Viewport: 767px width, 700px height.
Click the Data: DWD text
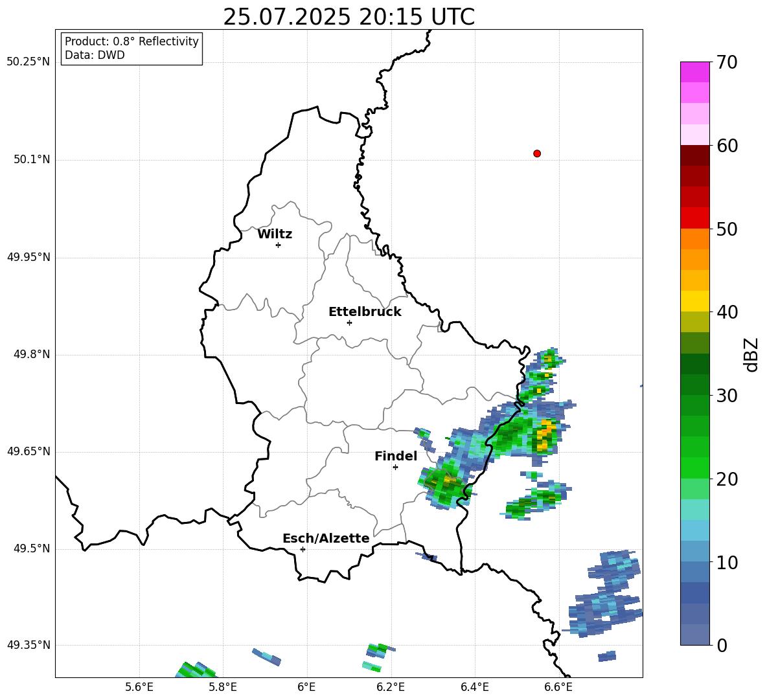95,55
